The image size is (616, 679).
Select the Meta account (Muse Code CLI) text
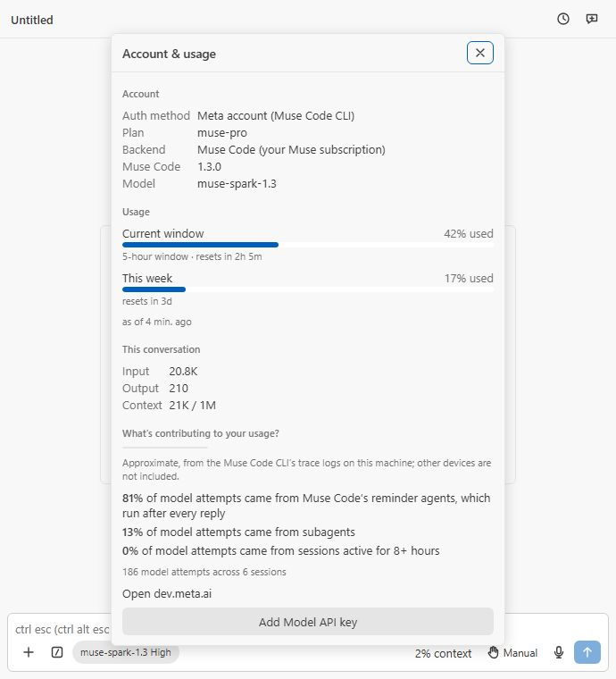[276, 116]
